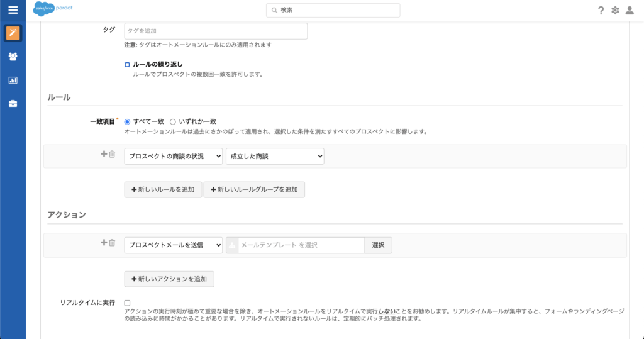This screenshot has width=644, height=339.
Task: Click the Salesforce Pardot logo
Action: click(53, 9)
